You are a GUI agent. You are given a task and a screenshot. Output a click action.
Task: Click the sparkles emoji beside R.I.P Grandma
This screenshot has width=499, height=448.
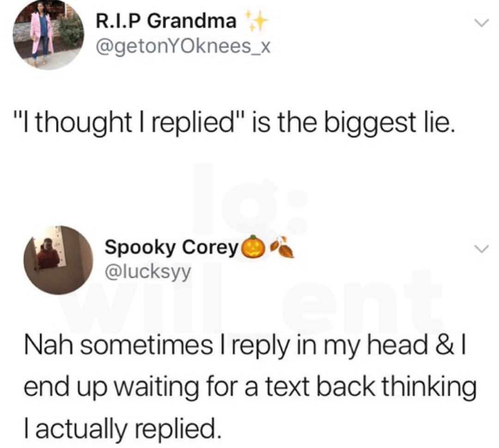pyautogui.click(x=256, y=21)
